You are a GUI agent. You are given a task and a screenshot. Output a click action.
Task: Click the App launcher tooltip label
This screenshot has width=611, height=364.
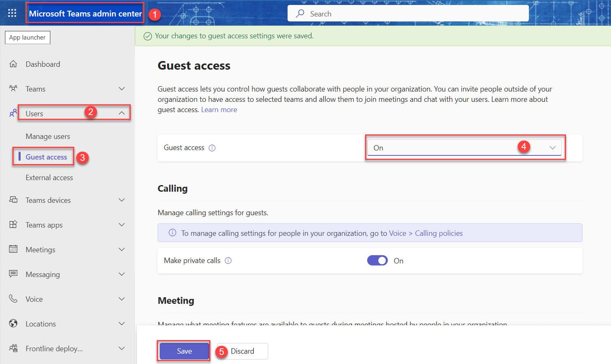click(x=27, y=38)
